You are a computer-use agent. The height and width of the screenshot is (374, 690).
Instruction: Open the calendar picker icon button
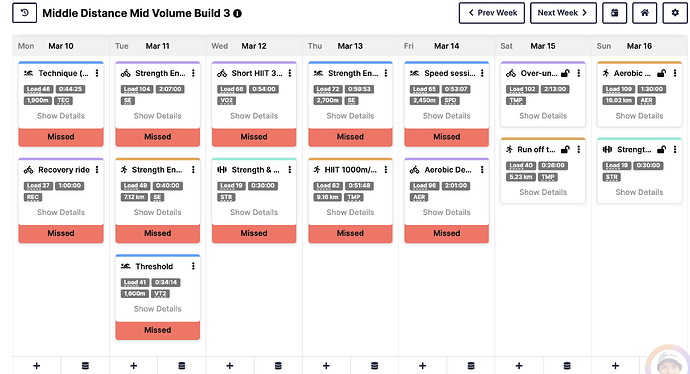coord(614,13)
